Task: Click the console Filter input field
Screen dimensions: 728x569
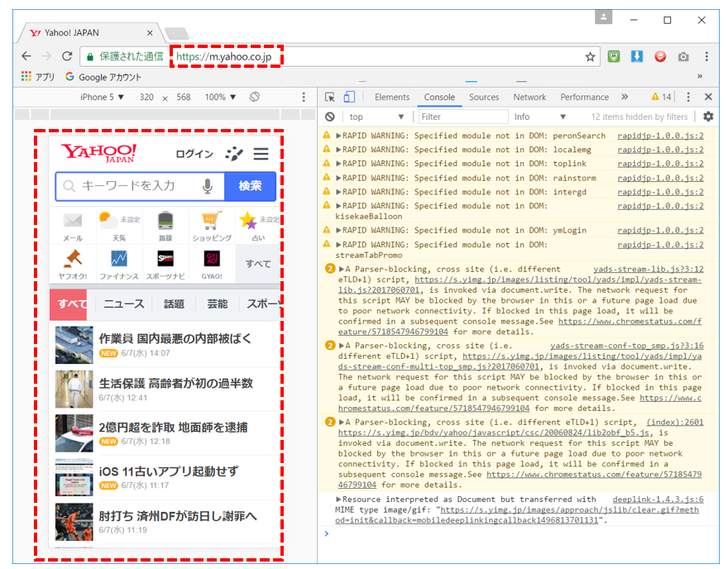Action: pos(462,117)
